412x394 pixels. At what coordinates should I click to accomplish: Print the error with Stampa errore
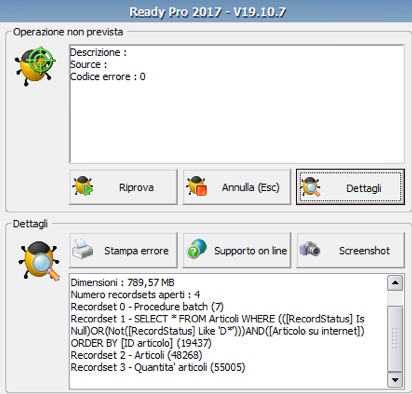click(x=123, y=250)
